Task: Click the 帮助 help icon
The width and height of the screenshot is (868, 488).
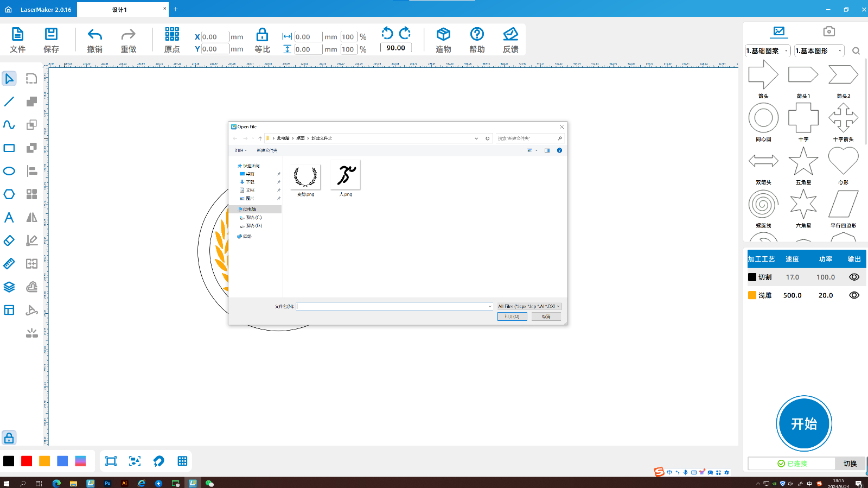Action: (x=477, y=35)
